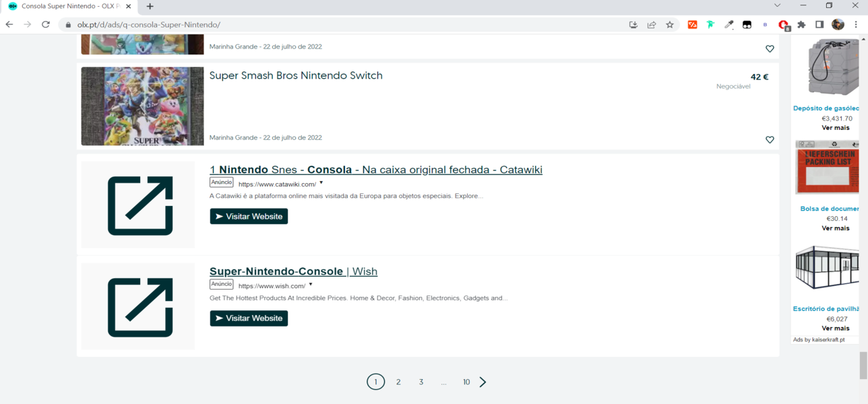Screen dimensions: 868x404
Task: Click the black mask extension icon
Action: point(747,25)
